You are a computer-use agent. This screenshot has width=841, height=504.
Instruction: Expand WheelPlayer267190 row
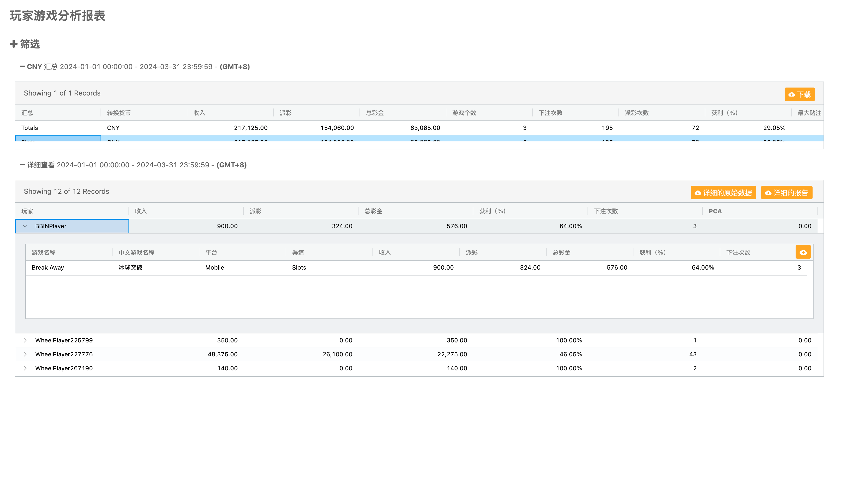[x=25, y=368]
